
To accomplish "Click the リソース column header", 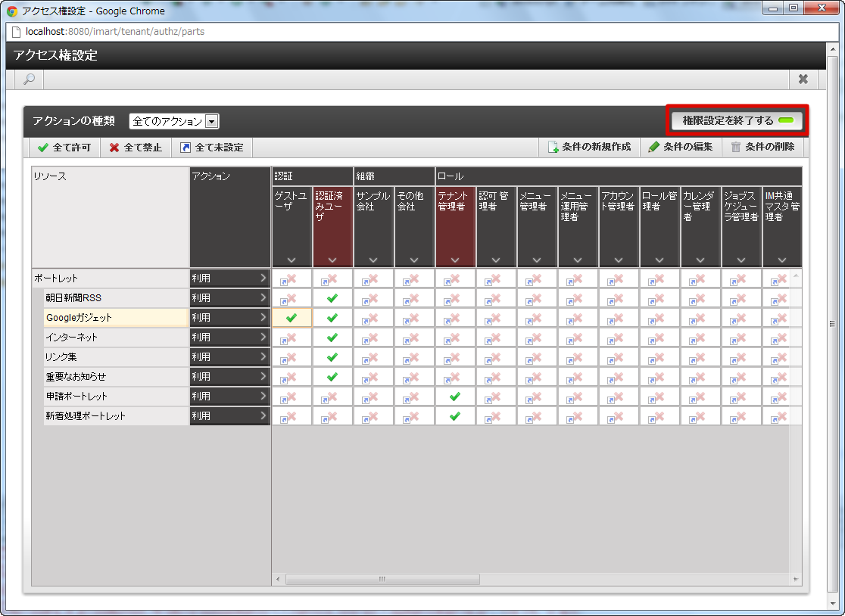I will click(111, 217).
